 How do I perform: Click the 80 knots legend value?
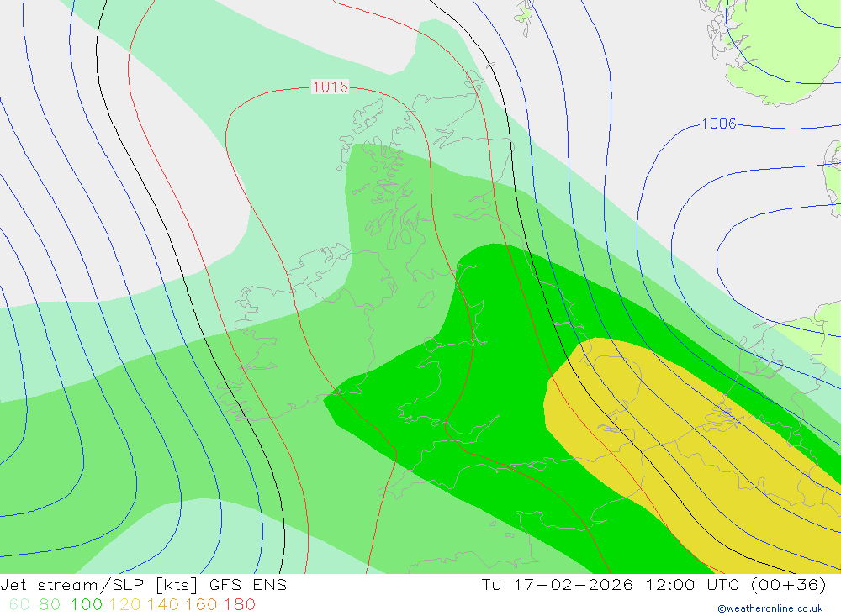pos(50,604)
